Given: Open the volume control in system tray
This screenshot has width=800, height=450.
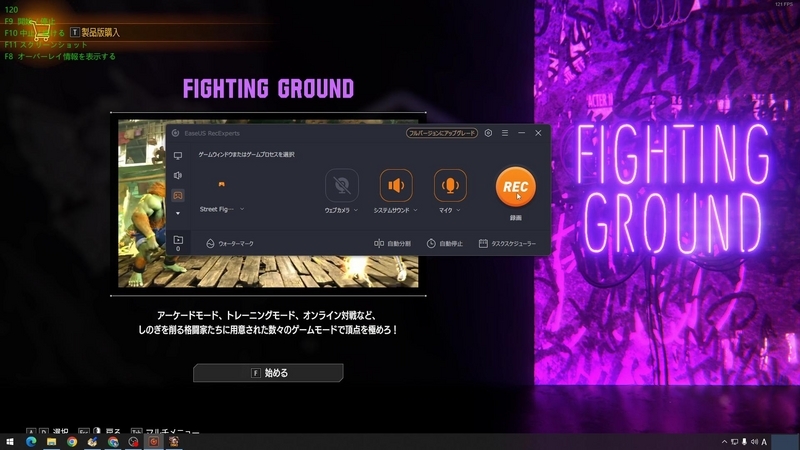Looking at the screenshot, I should [x=754, y=442].
